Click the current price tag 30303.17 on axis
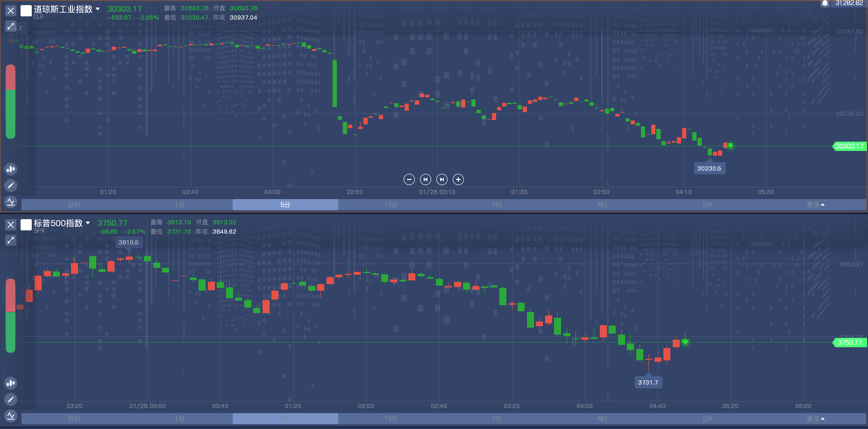Image resolution: width=868 pixels, height=429 pixels. [x=849, y=146]
